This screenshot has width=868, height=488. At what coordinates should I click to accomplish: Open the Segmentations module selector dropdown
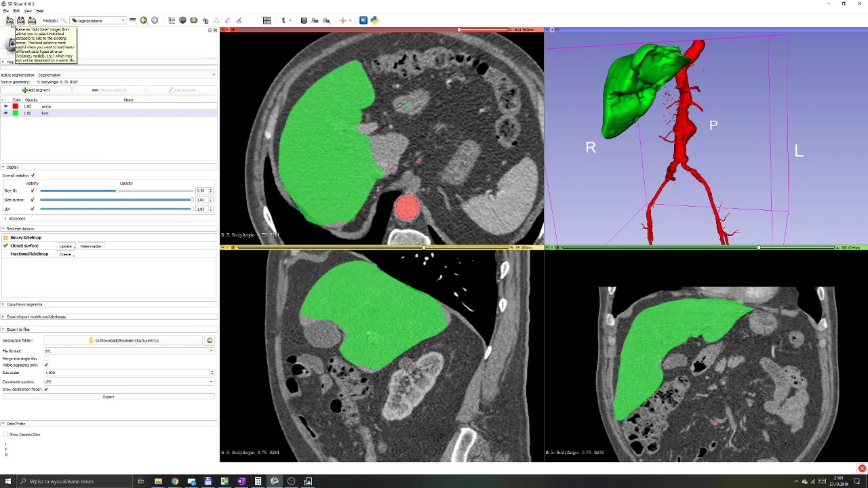98,20
